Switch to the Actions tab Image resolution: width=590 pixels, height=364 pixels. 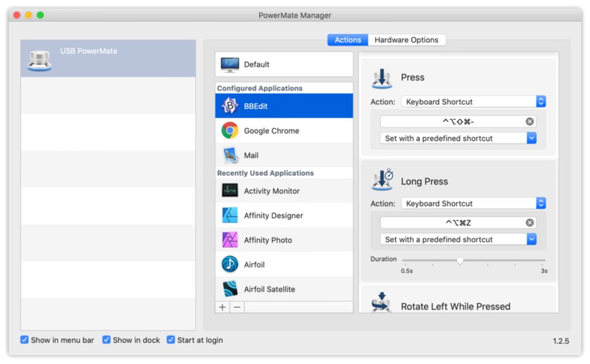347,40
